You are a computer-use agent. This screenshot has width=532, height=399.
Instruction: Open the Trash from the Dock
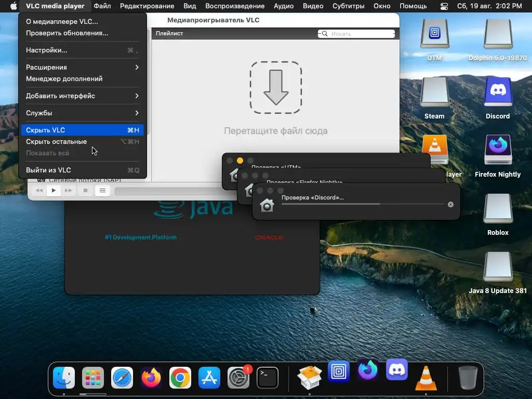(x=468, y=378)
